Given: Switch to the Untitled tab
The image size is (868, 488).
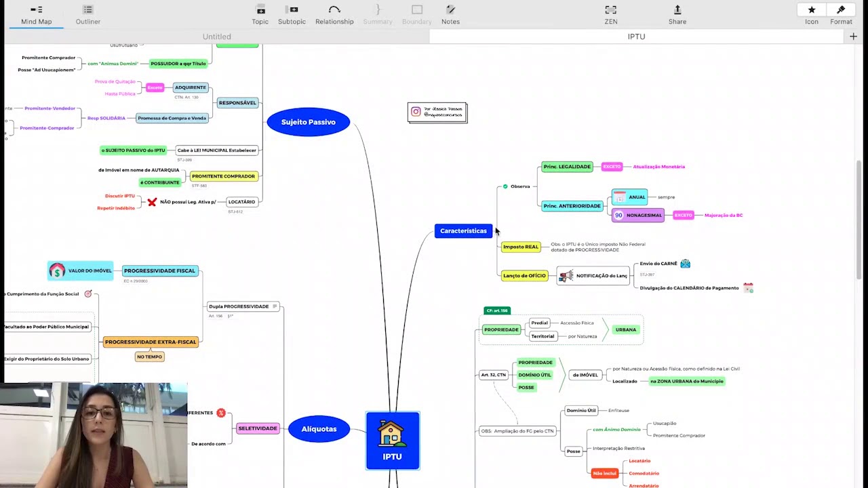Looking at the screenshot, I should tap(217, 37).
